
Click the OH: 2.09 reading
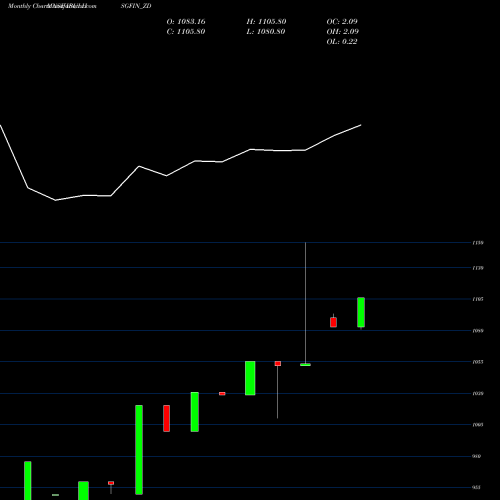click(342, 31)
